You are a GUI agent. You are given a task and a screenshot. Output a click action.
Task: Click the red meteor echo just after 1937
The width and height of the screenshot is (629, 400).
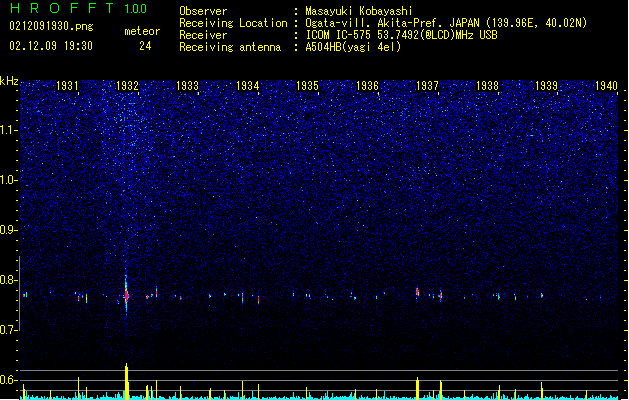click(440, 296)
